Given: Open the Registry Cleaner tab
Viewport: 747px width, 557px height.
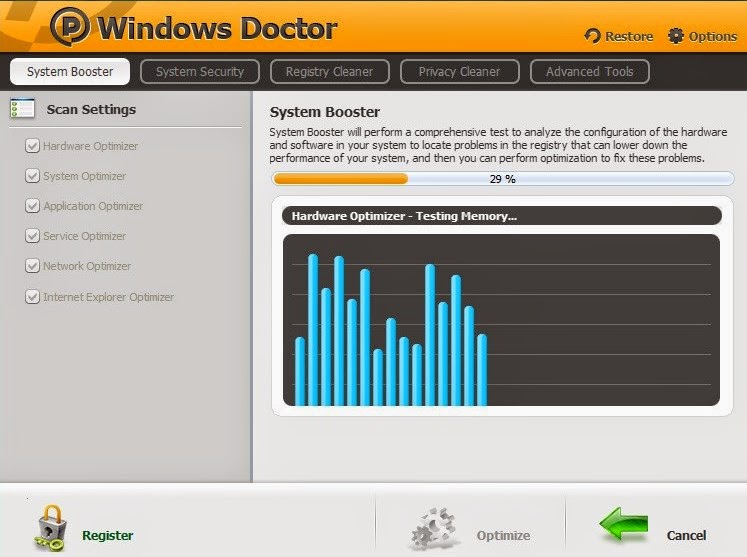Looking at the screenshot, I should [x=329, y=71].
